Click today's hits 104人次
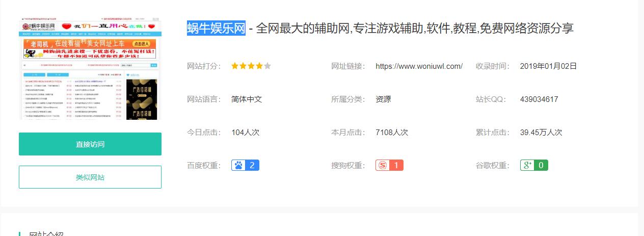644x236 pixels. click(246, 133)
